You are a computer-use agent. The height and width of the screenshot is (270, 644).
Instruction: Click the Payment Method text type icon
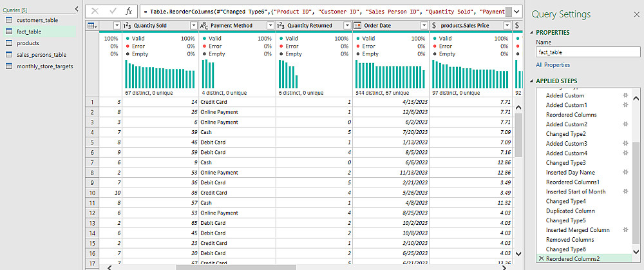pos(204,25)
